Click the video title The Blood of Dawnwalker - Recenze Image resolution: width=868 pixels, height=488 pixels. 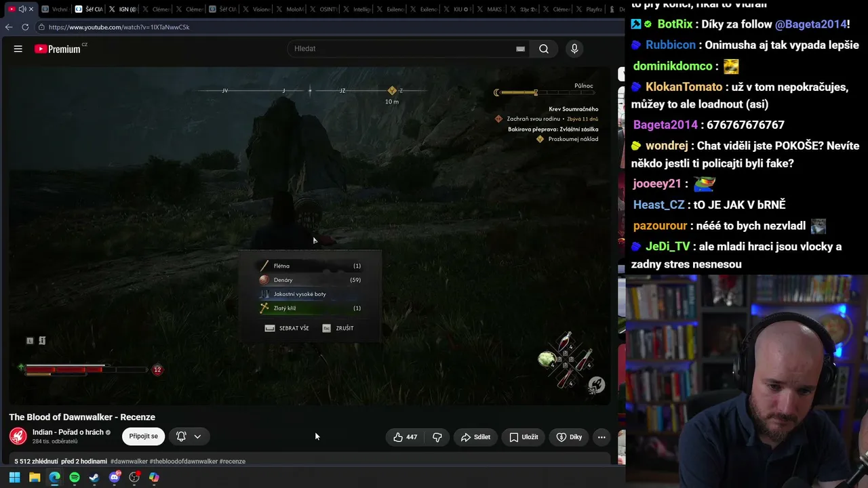coord(82,417)
